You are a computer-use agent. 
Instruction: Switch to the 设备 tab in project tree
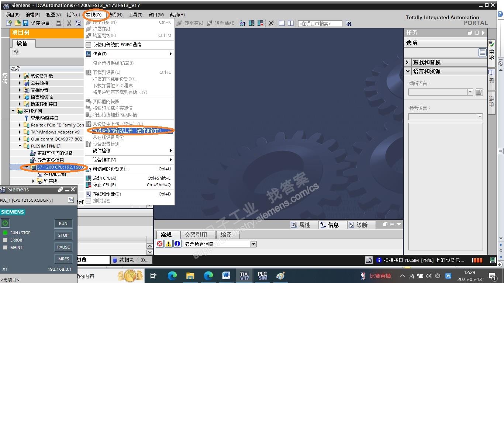(x=24, y=44)
